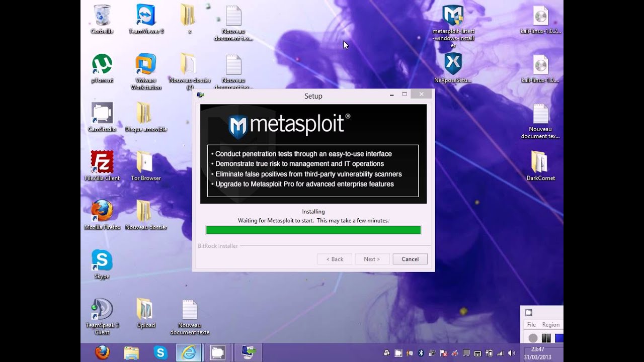Screen dimensions: 644x362
Task: Select the Upload folder on desktop
Action: [146, 313]
